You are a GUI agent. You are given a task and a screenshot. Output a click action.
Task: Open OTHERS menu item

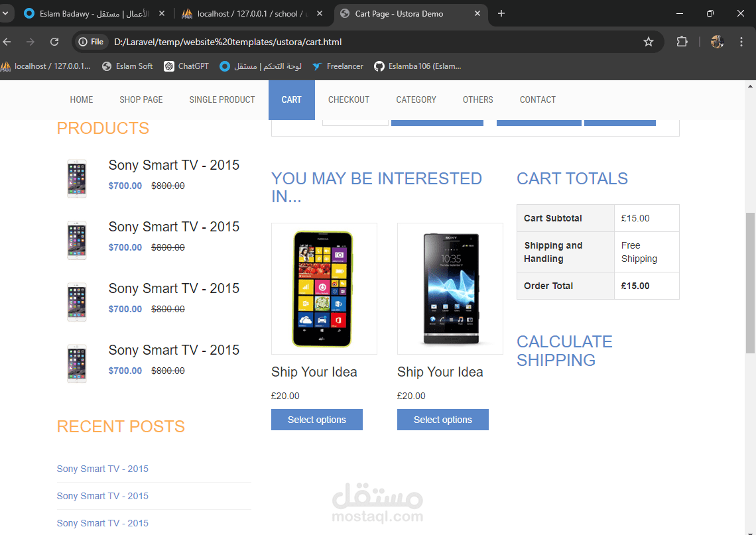[477, 99]
